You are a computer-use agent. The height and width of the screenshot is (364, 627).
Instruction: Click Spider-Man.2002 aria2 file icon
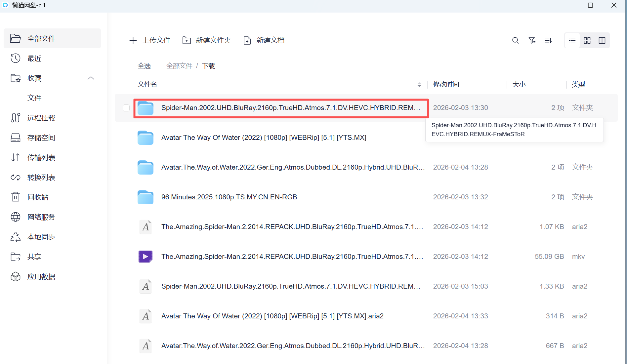click(146, 286)
